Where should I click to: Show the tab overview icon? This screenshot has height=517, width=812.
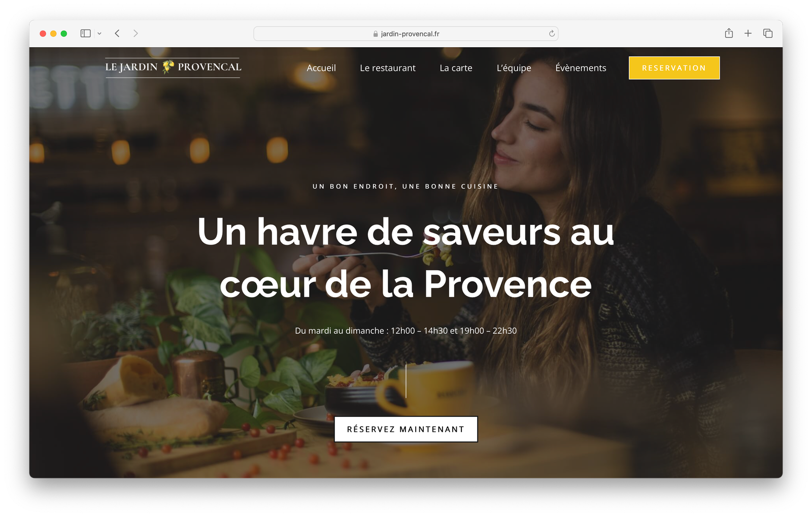(768, 34)
